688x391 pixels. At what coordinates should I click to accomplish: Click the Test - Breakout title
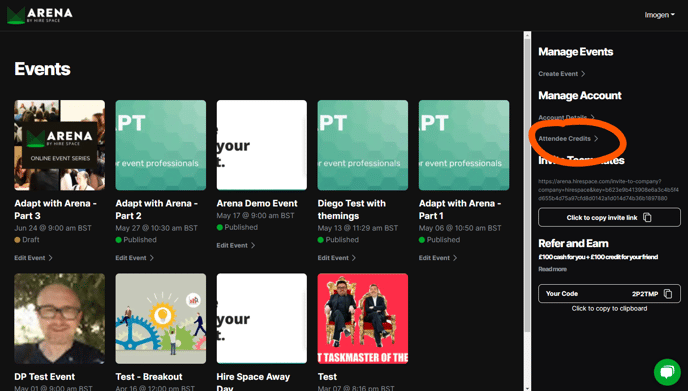click(149, 377)
